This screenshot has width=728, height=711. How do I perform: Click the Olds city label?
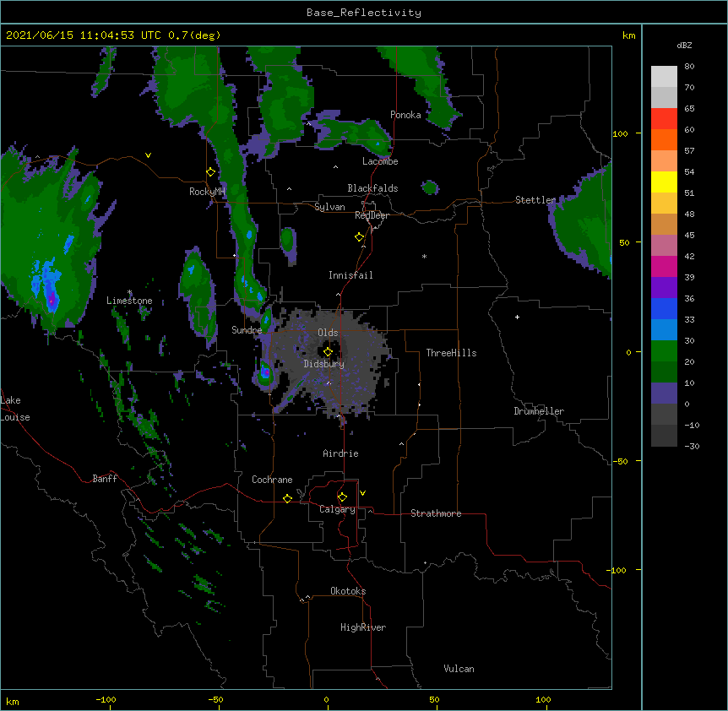click(x=328, y=333)
